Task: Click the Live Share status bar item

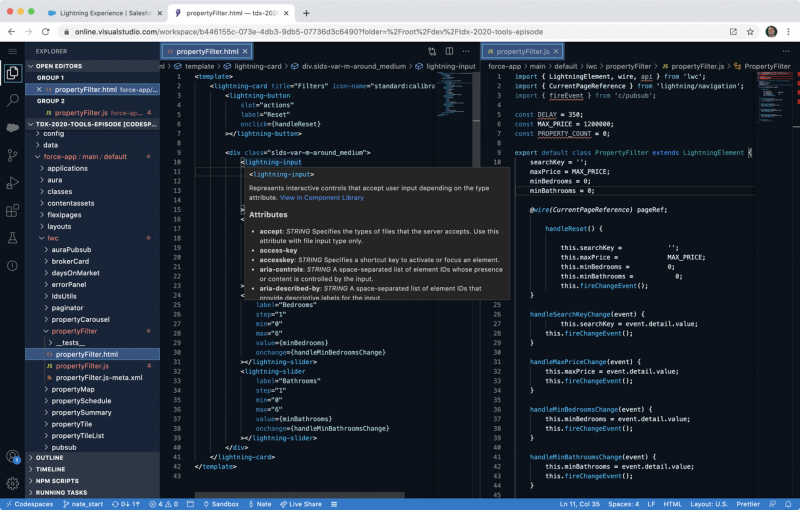Action: click(304, 504)
